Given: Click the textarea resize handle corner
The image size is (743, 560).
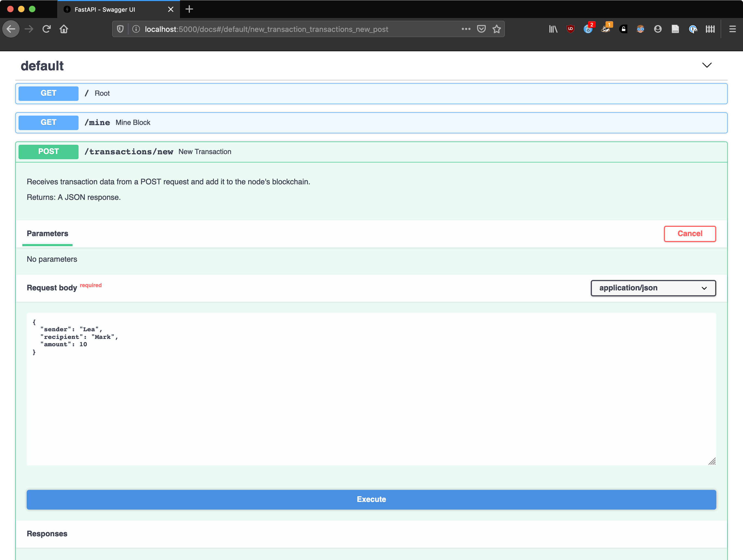Looking at the screenshot, I should pos(712,461).
